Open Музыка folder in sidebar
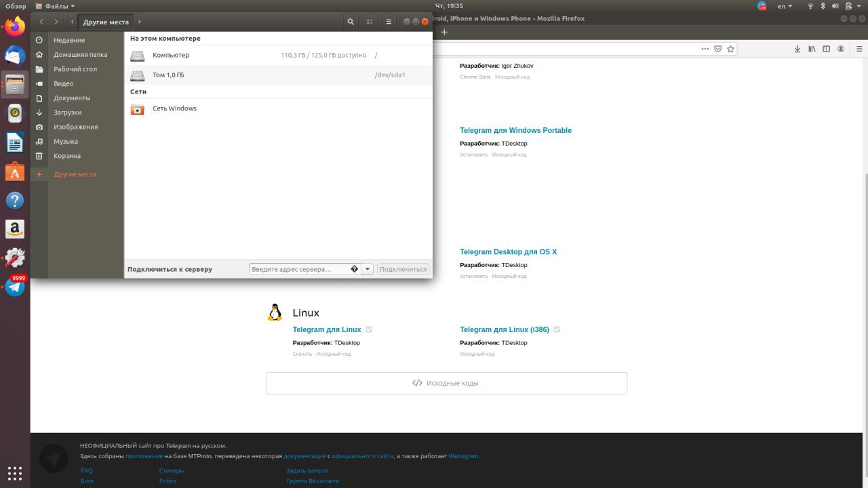 tap(77, 141)
